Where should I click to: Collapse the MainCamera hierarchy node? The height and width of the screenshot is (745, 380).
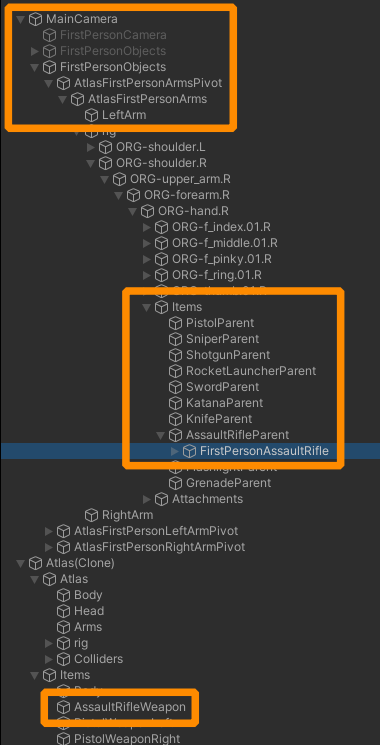point(20,19)
